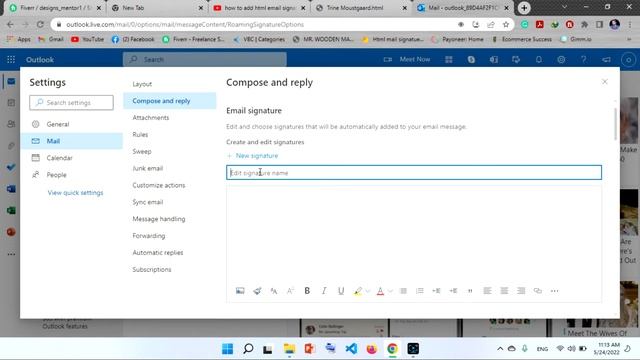This screenshot has height=360, width=640.
Task: Open the Gmail bookmark
Action: tap(51, 39)
